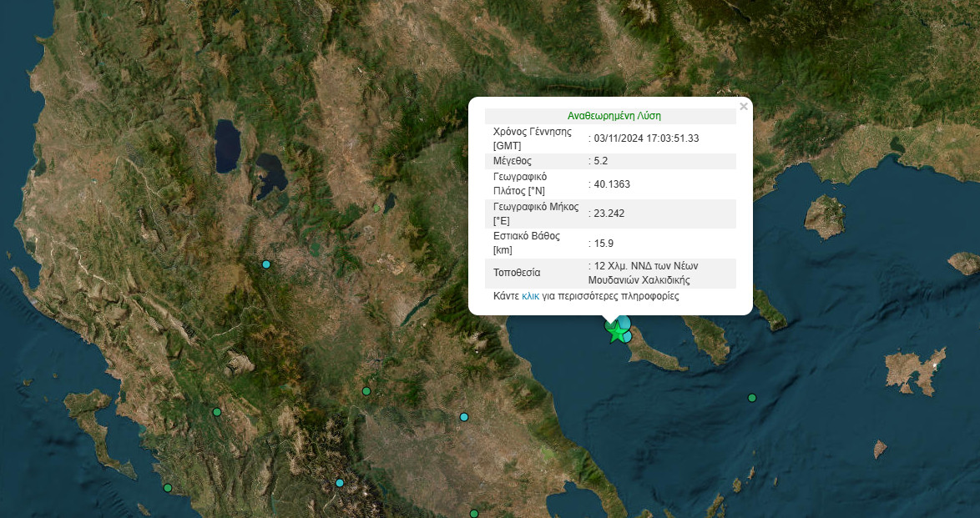The width and height of the screenshot is (980, 518).
Task: Click the focal depth value 15.9
Action: click(604, 244)
